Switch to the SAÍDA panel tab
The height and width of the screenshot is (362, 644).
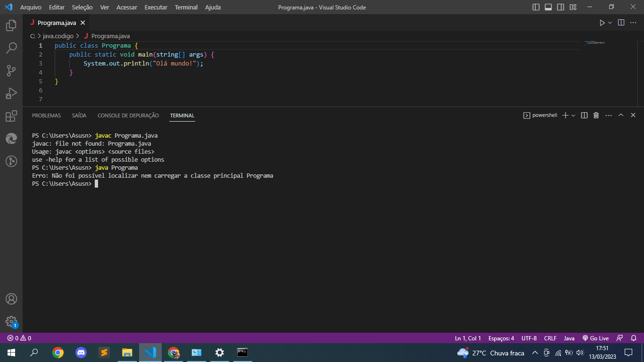click(x=79, y=115)
